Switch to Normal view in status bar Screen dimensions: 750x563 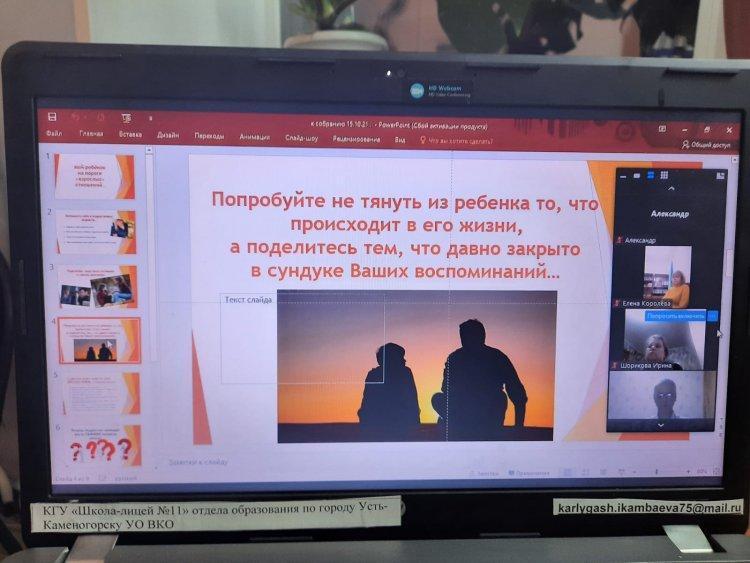(568, 473)
